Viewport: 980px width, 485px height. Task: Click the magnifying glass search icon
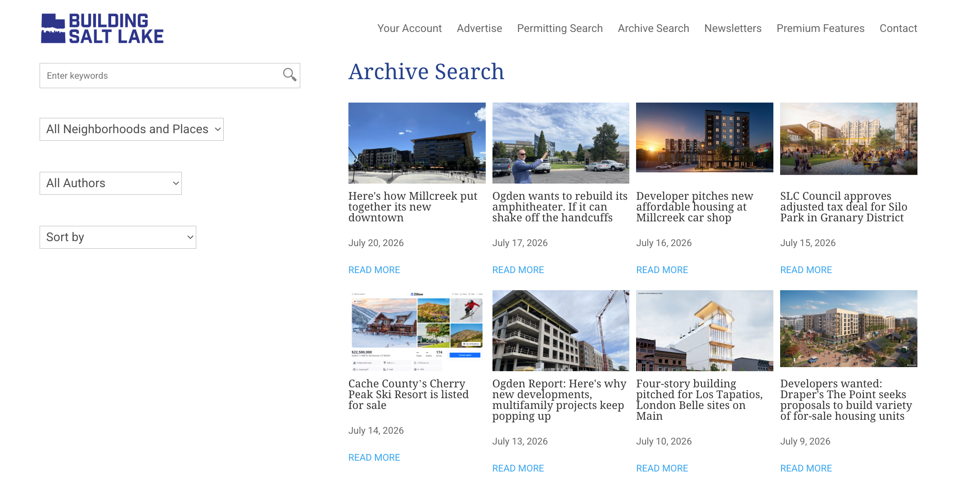[289, 75]
